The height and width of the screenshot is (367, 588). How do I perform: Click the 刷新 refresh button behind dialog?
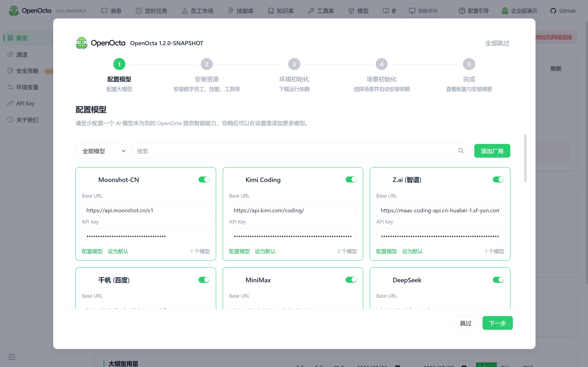point(556,68)
